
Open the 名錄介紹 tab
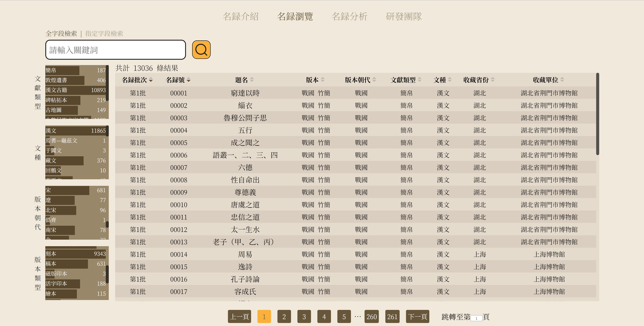241,16
